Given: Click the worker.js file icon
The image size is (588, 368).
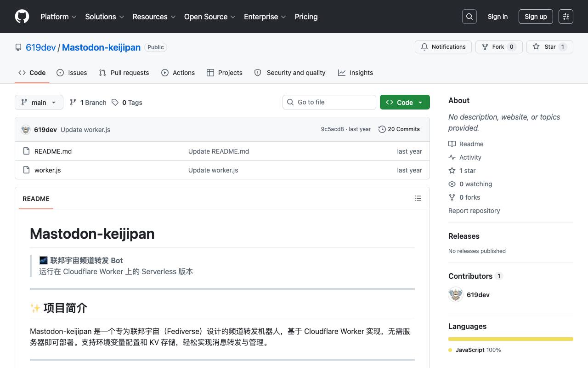Looking at the screenshot, I should click(x=27, y=170).
